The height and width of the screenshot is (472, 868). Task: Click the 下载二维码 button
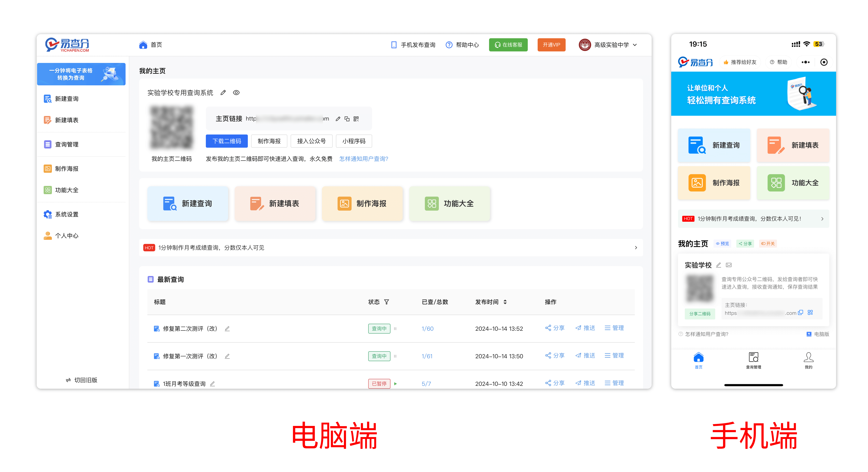point(227,141)
